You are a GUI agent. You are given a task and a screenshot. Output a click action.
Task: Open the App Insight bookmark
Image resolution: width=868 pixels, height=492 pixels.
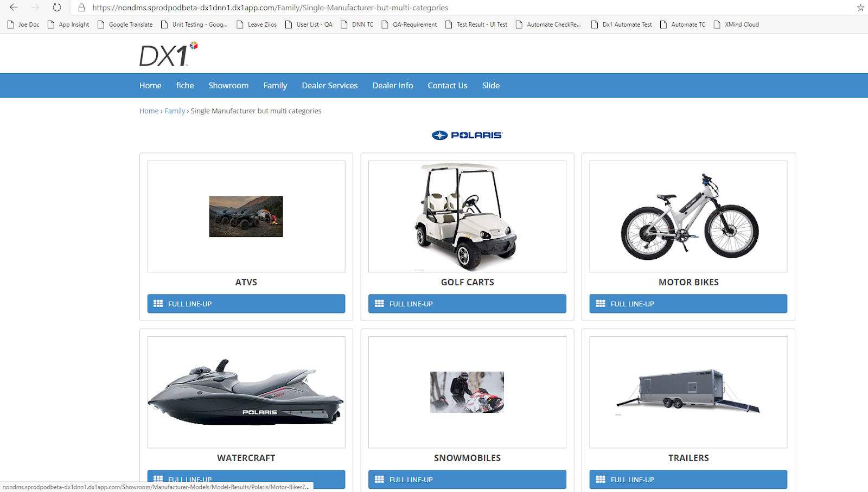click(68, 24)
